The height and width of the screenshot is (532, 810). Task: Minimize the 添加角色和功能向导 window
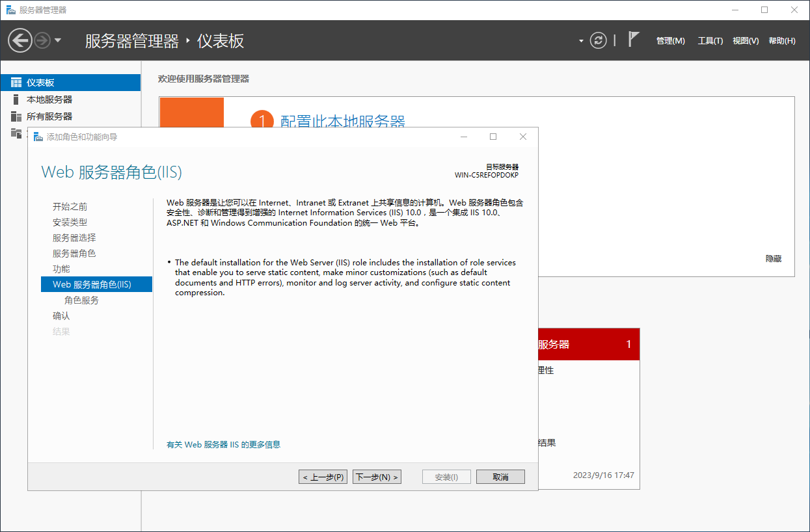464,137
